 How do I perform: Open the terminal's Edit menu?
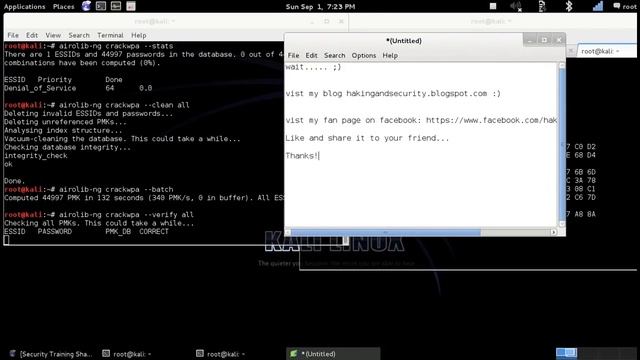[x=32, y=36]
